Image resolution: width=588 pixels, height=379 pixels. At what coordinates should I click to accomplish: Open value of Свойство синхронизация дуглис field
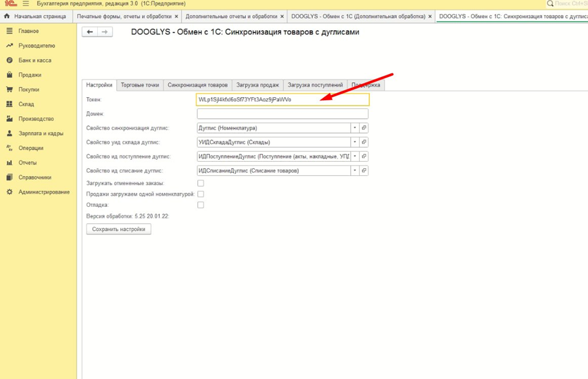click(364, 128)
